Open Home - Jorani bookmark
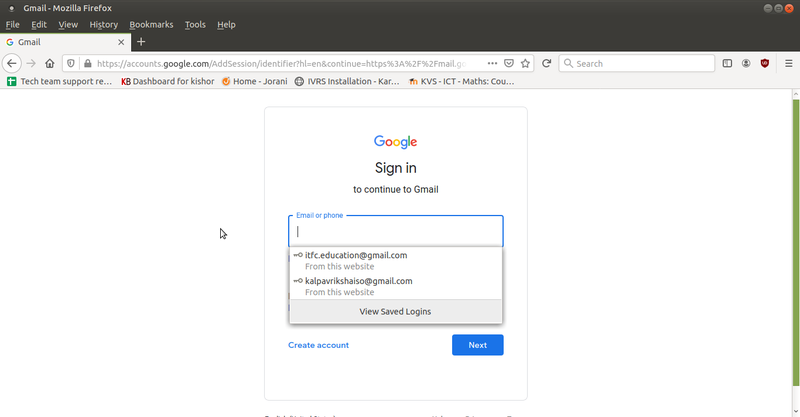The height and width of the screenshot is (417, 800). pos(255,82)
